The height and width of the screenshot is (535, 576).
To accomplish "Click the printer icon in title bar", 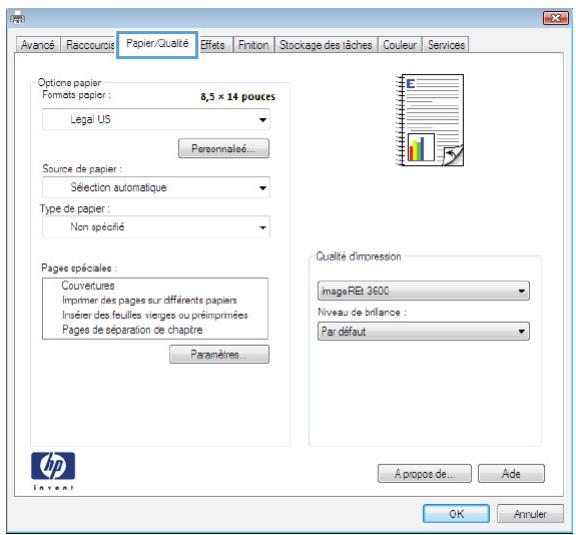I will point(17,17).
